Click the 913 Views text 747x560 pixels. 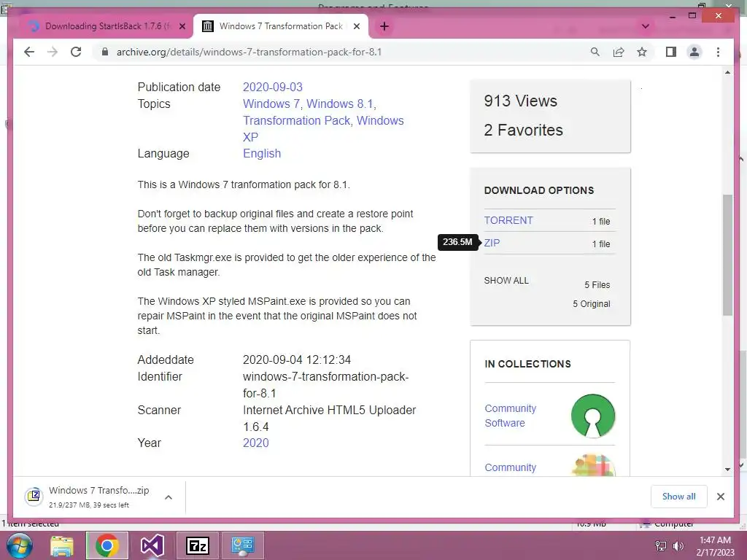pos(520,101)
